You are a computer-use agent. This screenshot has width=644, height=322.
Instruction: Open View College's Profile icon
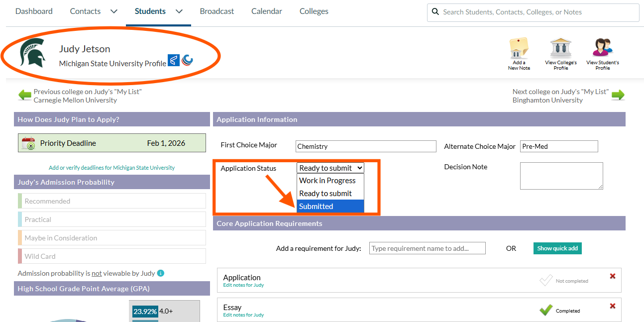(x=561, y=49)
